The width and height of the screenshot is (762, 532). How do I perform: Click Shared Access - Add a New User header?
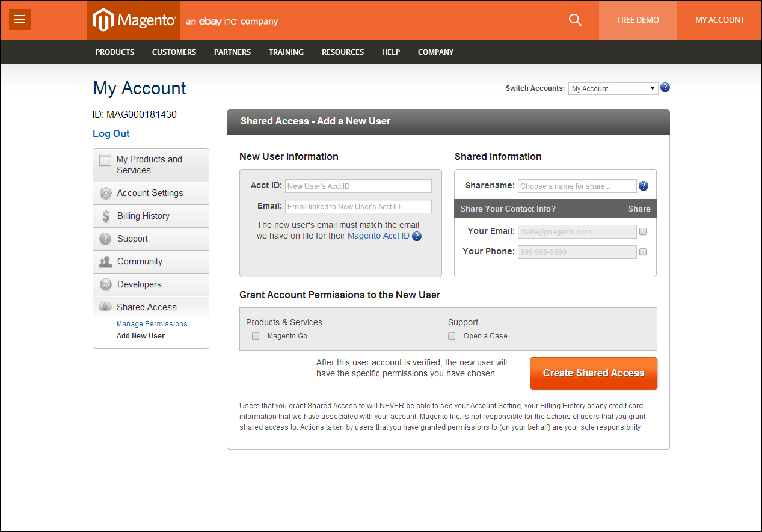click(x=316, y=121)
